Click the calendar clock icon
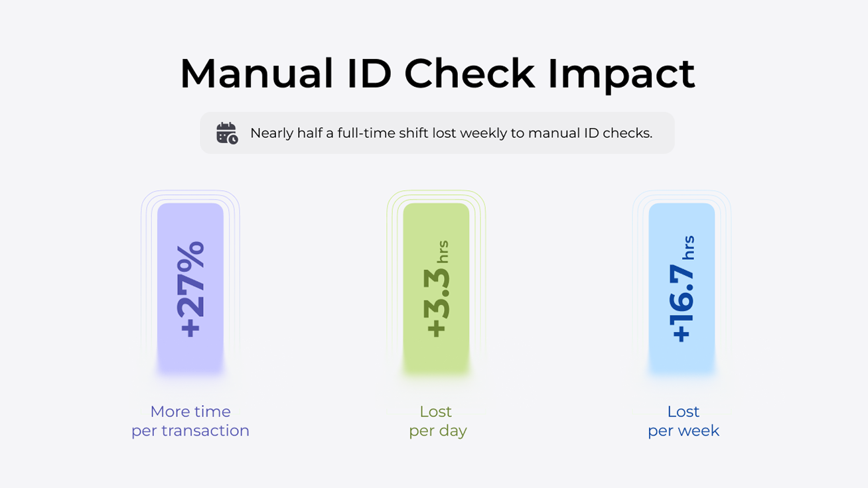Screen dimensions: 868x488 [x=227, y=133]
